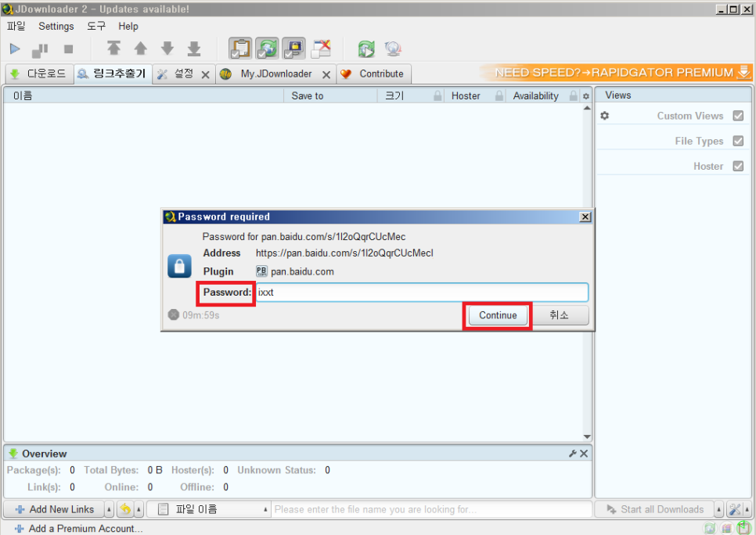Click the update check toolbar icon
The width and height of the screenshot is (756, 535).
click(x=393, y=48)
